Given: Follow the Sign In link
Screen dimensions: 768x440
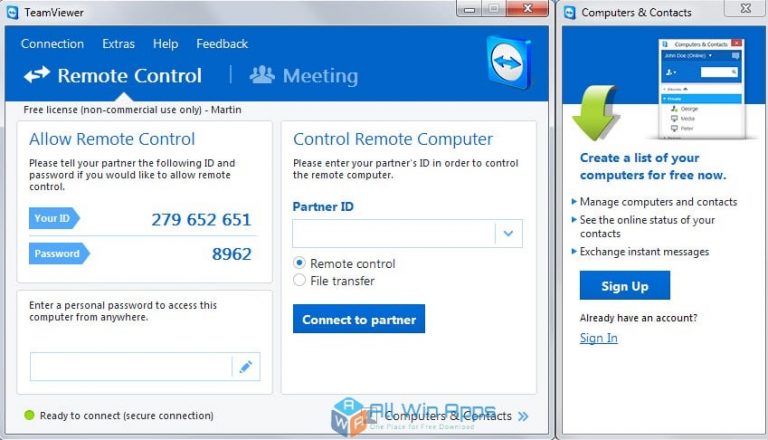Looking at the screenshot, I should point(599,338).
